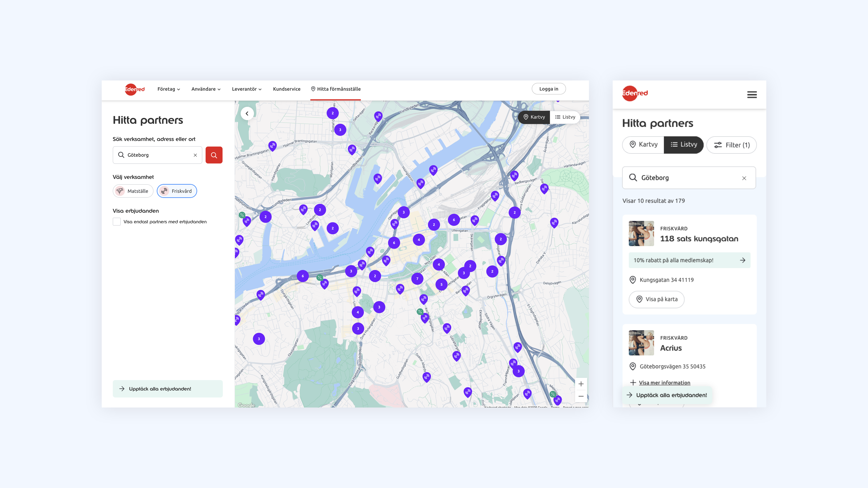Click the Logga in button
The height and width of the screenshot is (488, 868).
(549, 89)
